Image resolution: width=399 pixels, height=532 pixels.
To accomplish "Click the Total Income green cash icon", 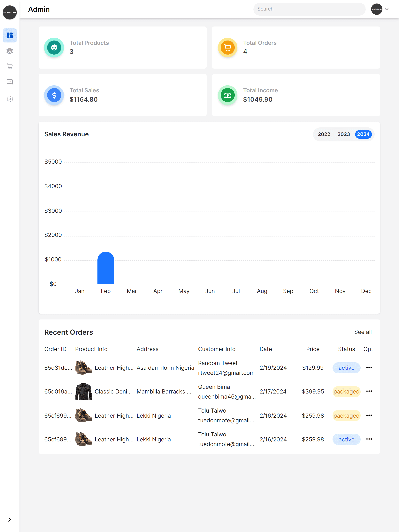I will pos(227,95).
